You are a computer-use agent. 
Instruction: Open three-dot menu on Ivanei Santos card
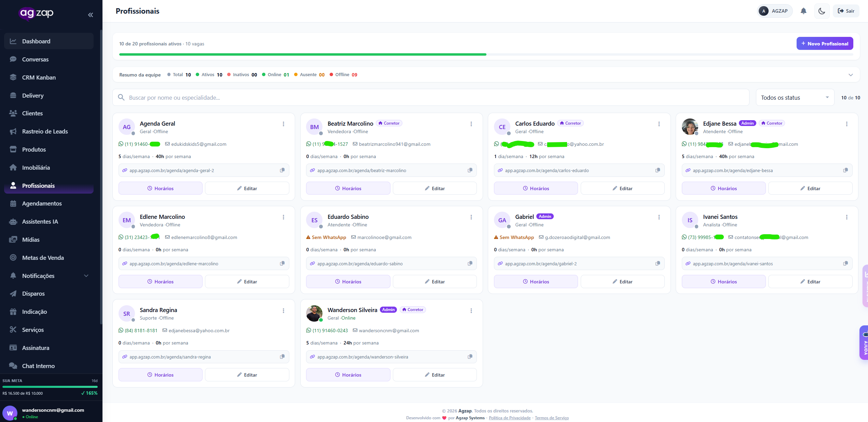click(847, 217)
